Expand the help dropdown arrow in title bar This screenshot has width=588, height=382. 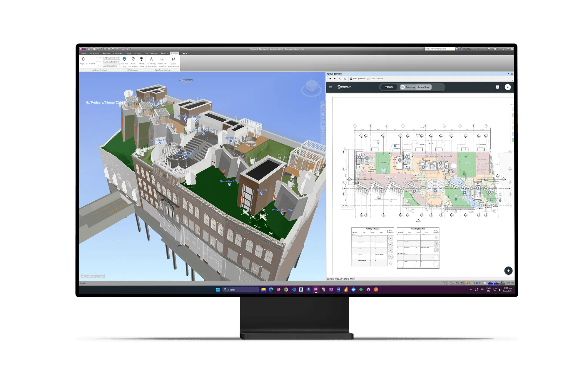(x=498, y=49)
